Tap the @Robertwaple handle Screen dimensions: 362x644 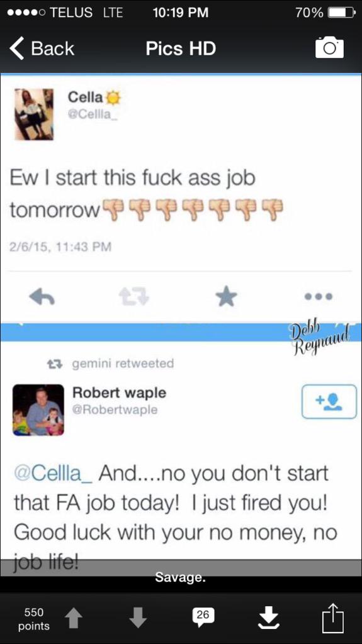115,409
